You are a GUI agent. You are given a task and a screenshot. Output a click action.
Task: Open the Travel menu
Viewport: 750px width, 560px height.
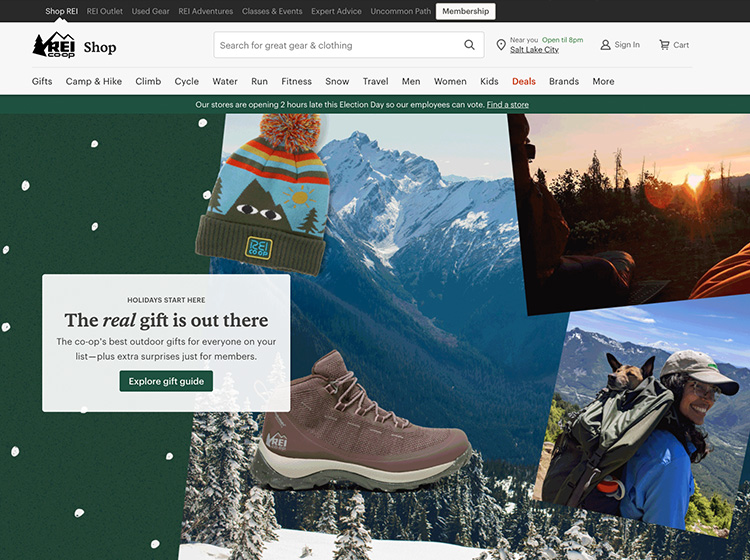click(x=375, y=81)
